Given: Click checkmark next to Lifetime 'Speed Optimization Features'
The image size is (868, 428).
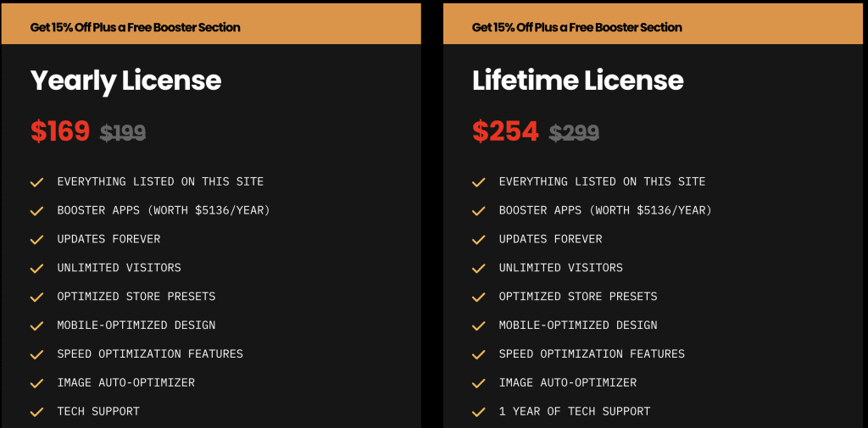Looking at the screenshot, I should click(x=479, y=354).
